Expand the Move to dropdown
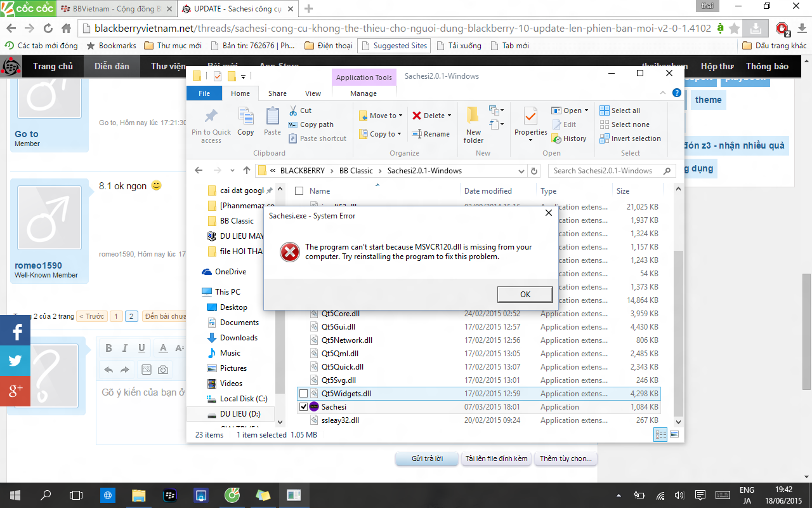The image size is (812, 508). (401, 116)
